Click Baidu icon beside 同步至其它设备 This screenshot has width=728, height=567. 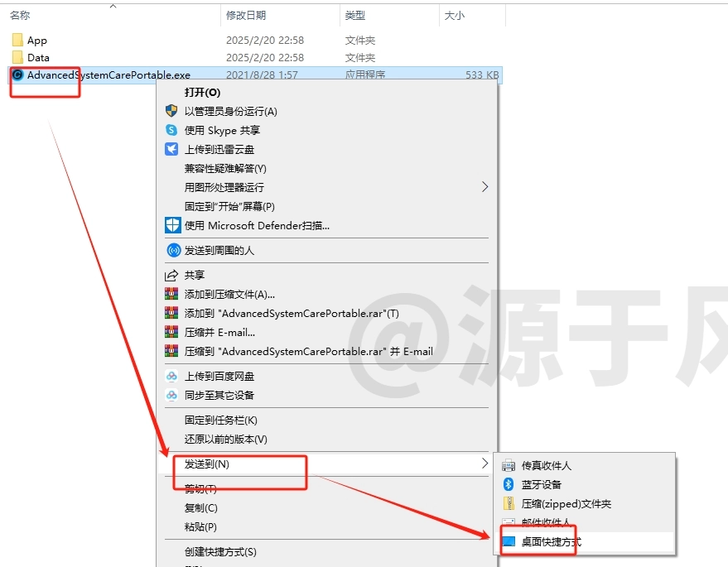pos(171,395)
